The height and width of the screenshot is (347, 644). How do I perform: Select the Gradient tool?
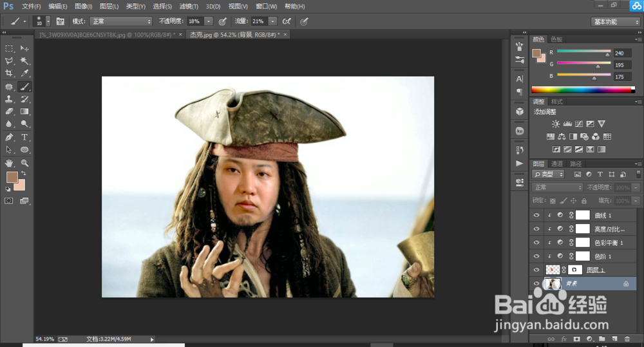[x=24, y=111]
